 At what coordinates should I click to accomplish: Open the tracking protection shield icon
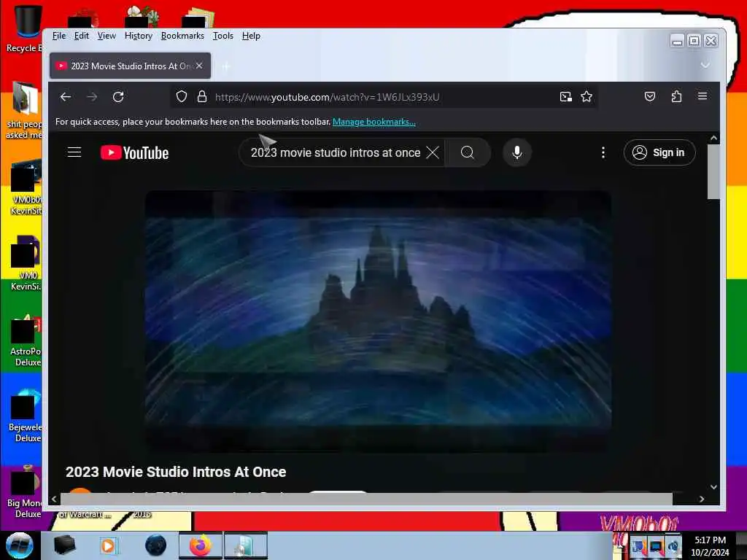click(x=182, y=97)
